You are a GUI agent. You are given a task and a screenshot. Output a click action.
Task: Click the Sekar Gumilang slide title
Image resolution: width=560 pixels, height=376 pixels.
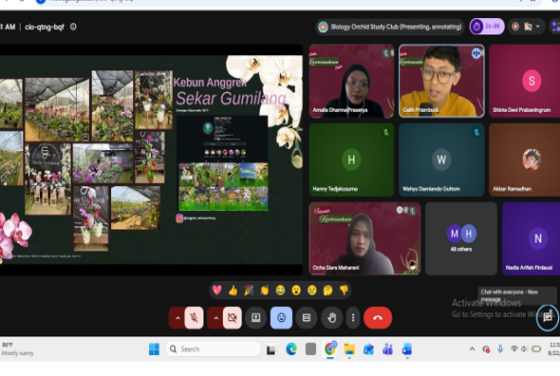231,99
